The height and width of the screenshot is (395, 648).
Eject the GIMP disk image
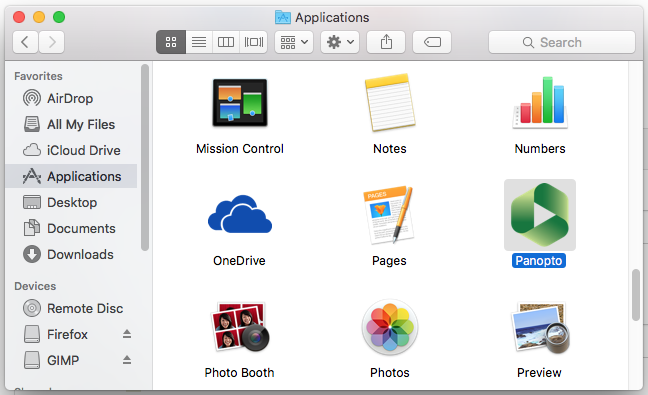click(127, 360)
